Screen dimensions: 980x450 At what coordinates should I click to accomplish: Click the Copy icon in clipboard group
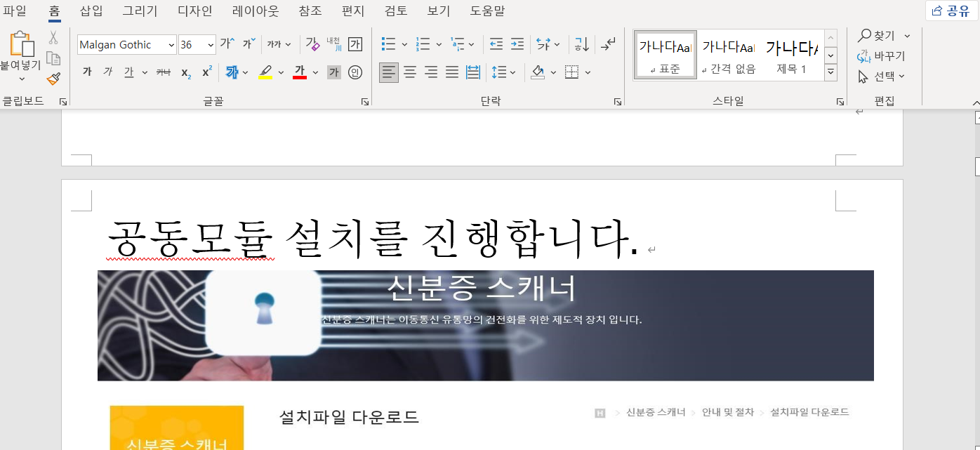53,58
